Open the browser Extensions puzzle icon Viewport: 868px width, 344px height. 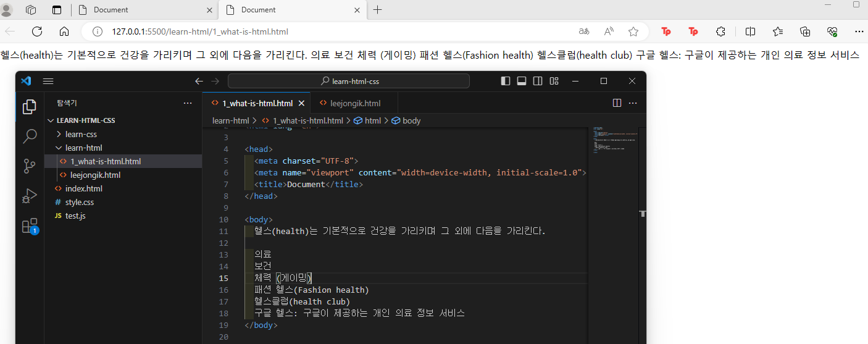tap(720, 31)
